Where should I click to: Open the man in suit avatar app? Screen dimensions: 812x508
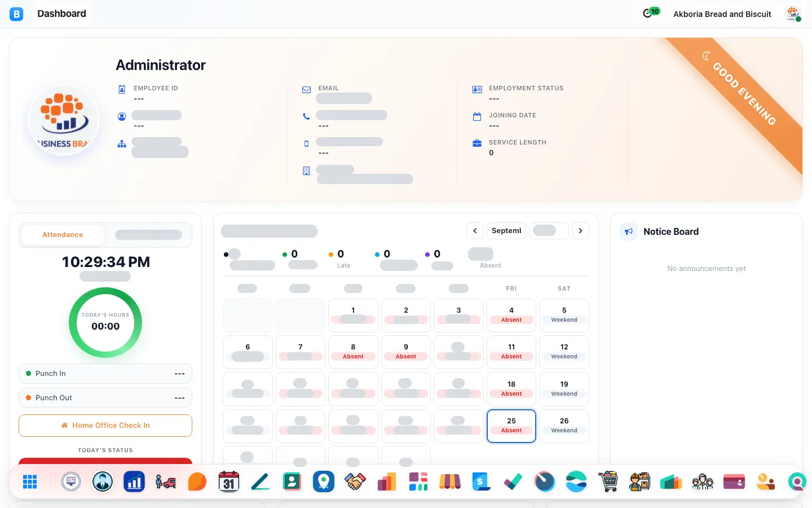[x=103, y=481]
